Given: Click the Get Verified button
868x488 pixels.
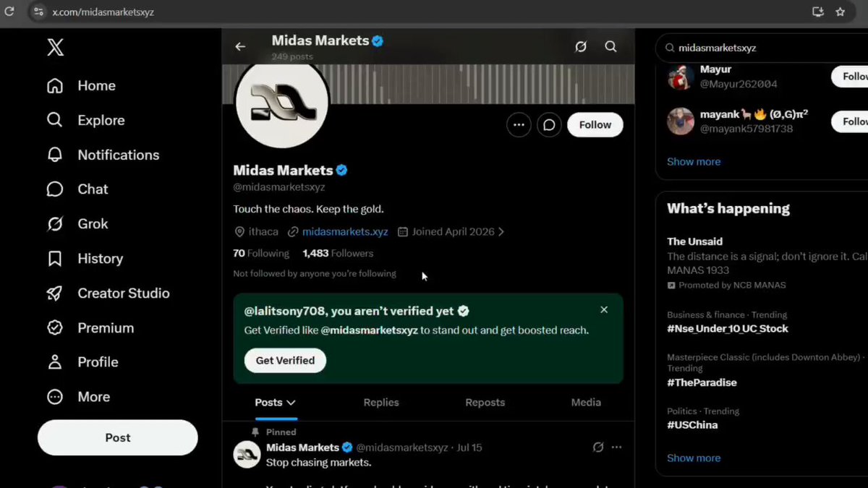Looking at the screenshot, I should [285, 360].
